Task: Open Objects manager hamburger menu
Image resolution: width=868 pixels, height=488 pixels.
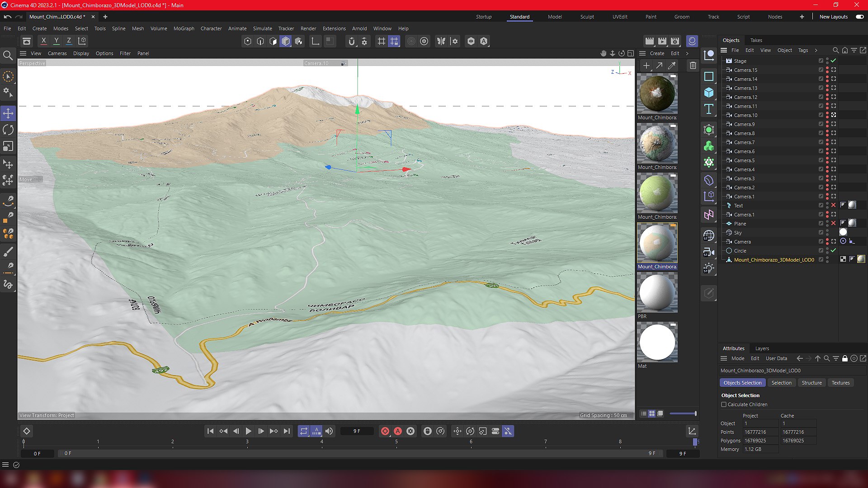Action: (724, 50)
